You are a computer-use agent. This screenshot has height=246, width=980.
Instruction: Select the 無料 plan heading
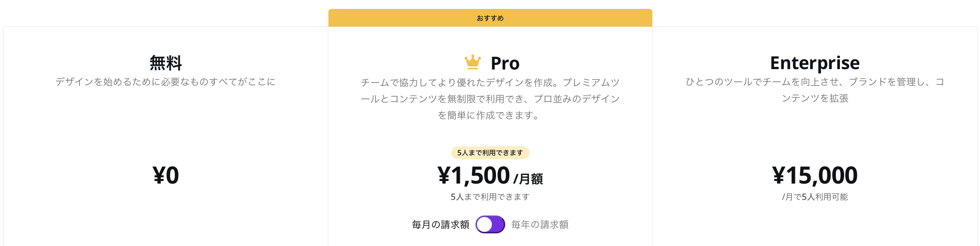[x=165, y=63]
